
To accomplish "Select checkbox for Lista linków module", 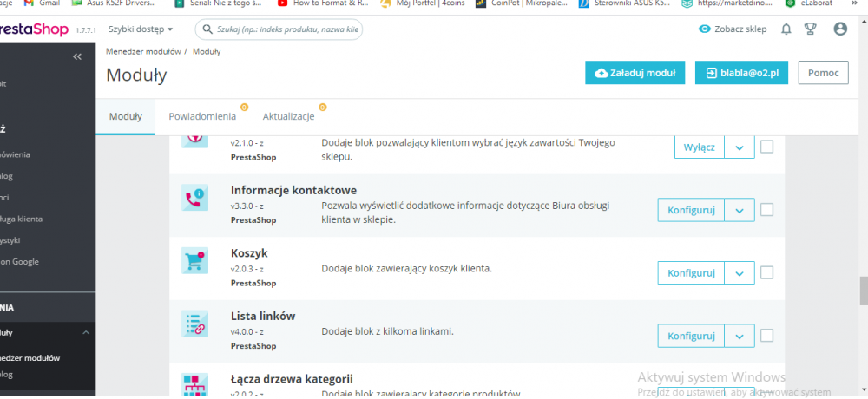I will pyautogui.click(x=766, y=336).
